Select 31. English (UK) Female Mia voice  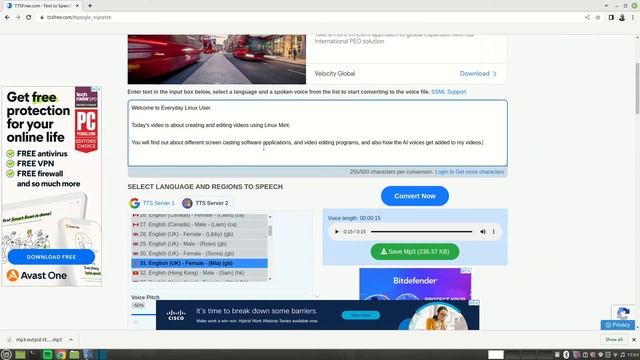[x=199, y=263]
